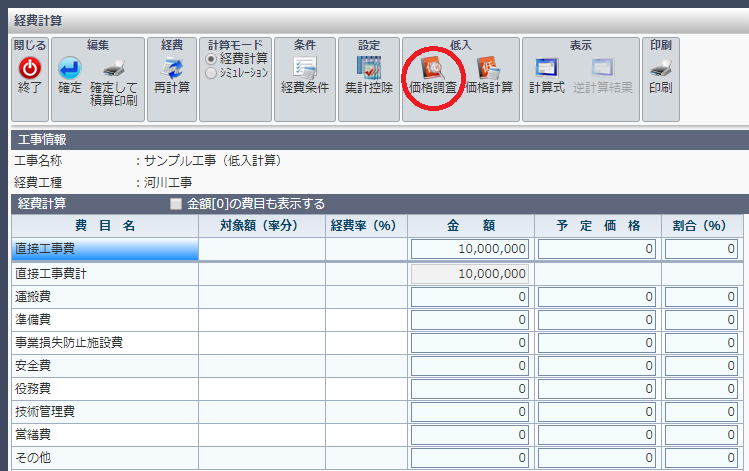Viewport: 749px width, 471px height.
Task: Click the 確定 confirm arrow icon
Action: click(70, 68)
